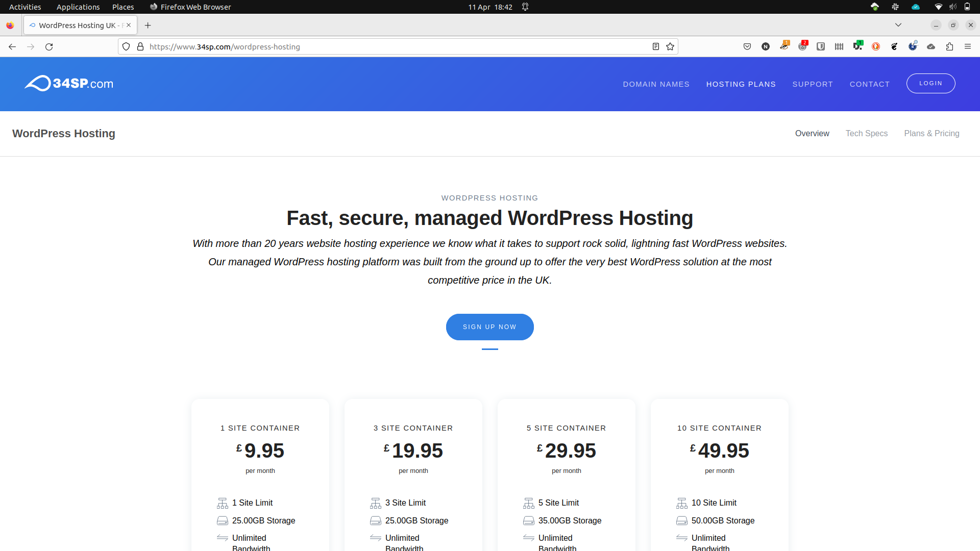Click the padlock site security icon
The height and width of the screenshot is (551, 980).
(140, 46)
